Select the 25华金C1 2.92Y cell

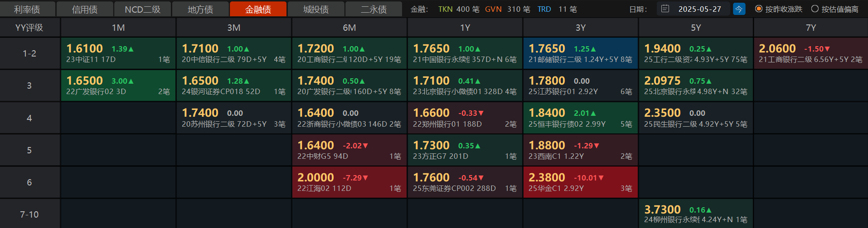pyautogui.click(x=580, y=182)
